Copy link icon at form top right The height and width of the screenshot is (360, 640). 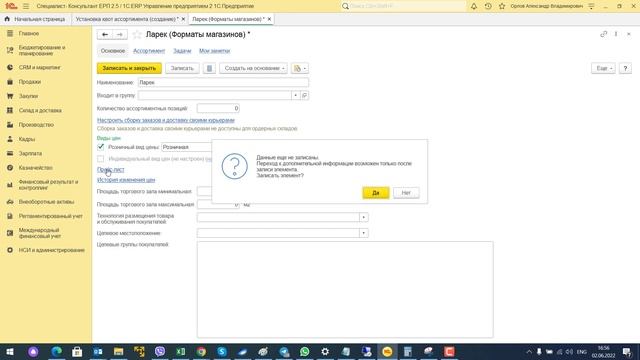pos(603,34)
